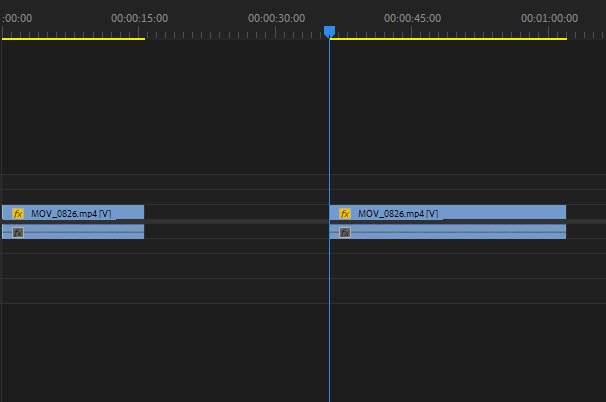Click the empty gap between the two video clips
The height and width of the screenshot is (402, 606).
236,212
